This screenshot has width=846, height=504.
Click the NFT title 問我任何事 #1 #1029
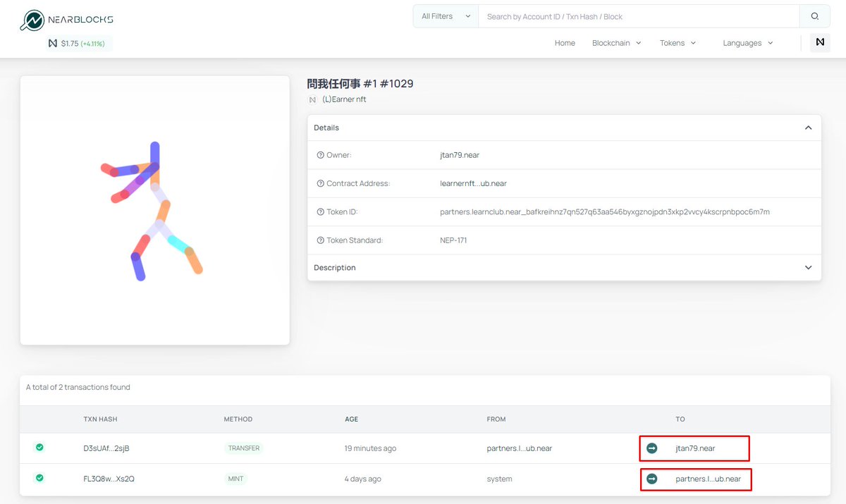360,83
